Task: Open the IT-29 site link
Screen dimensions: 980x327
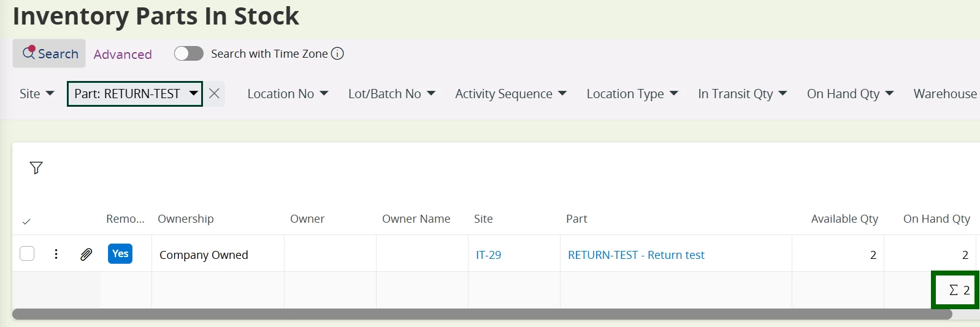Action: [x=488, y=255]
